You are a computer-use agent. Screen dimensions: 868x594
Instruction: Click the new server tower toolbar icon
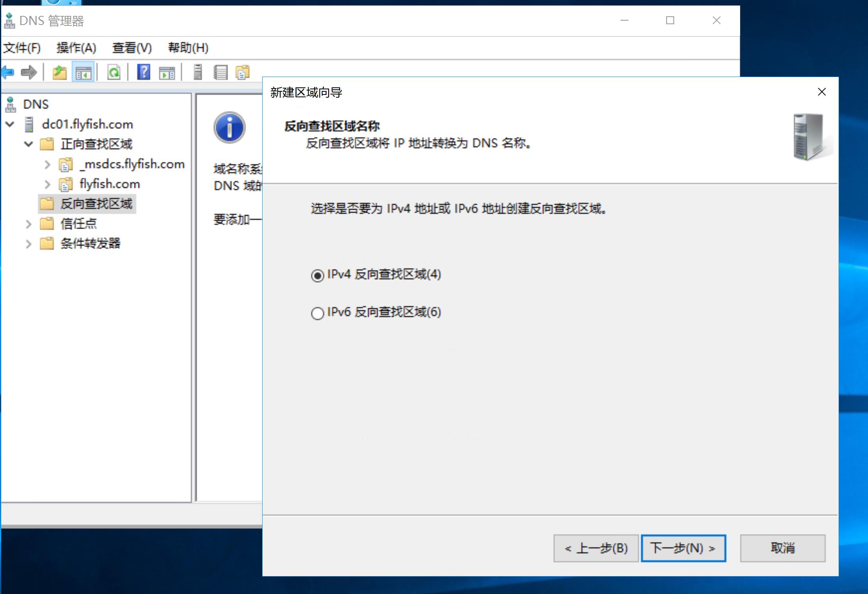pyautogui.click(x=198, y=72)
